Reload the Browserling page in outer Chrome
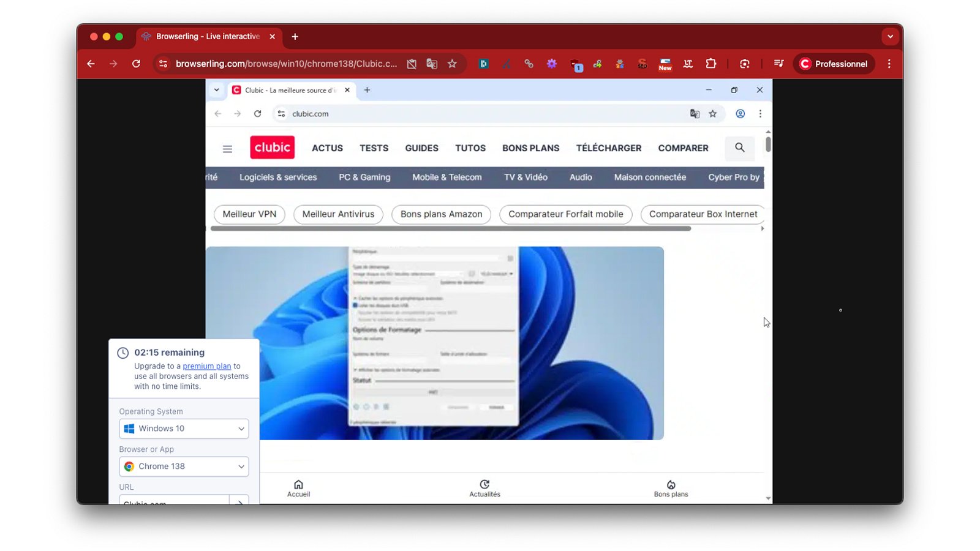 [x=136, y=64]
